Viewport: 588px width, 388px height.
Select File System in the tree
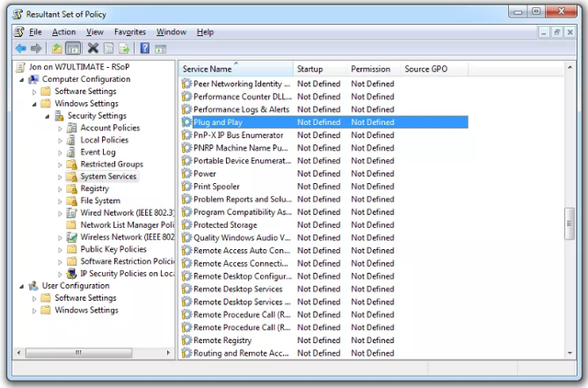pos(100,200)
